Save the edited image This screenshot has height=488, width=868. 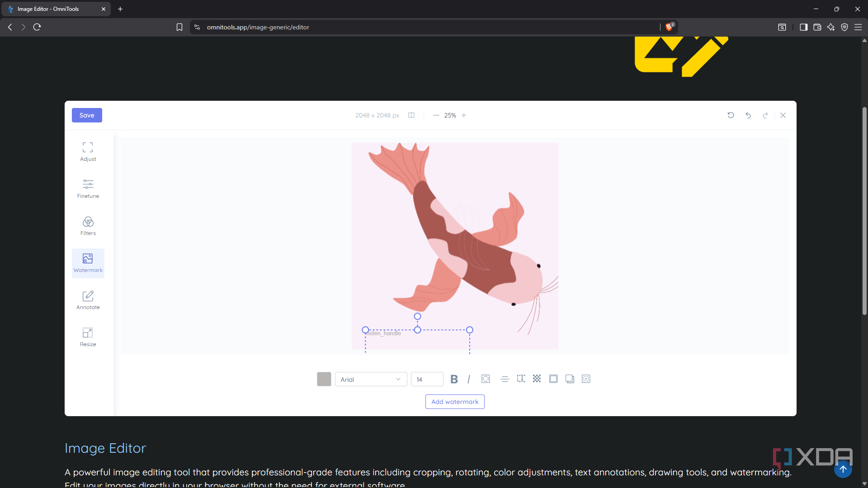(x=87, y=115)
